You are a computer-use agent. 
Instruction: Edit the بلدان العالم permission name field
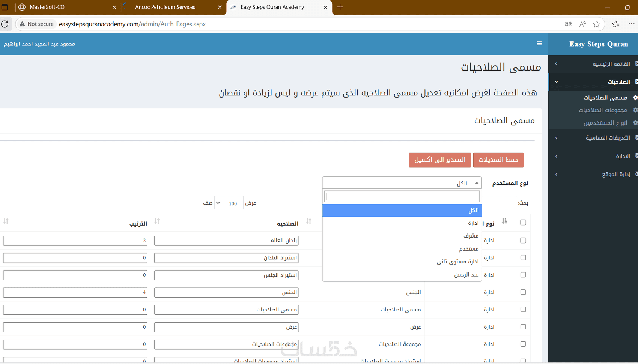(226, 241)
